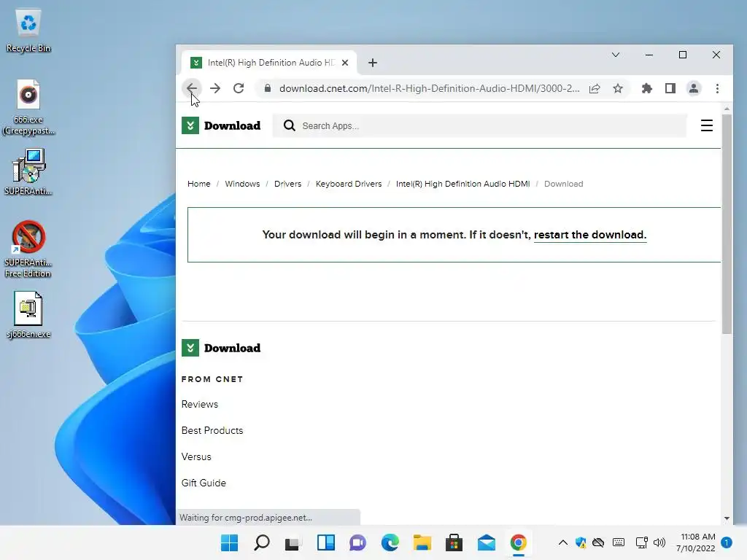This screenshot has width=747, height=560.
Task: Open the Reviews footer link
Action: click(x=200, y=404)
